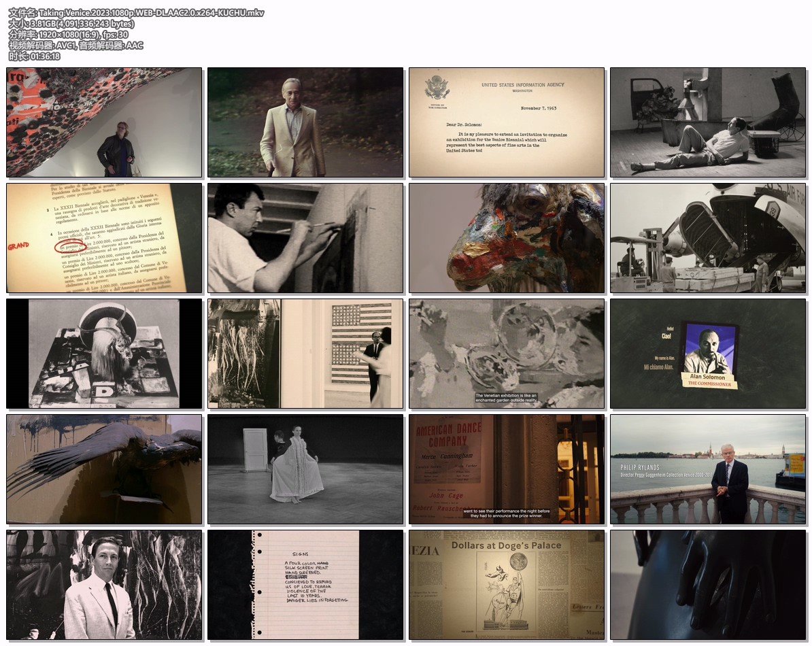The width and height of the screenshot is (812, 646).
Task: Click the file name line mentioning Taking.Venice.2023
Action: click(x=136, y=13)
